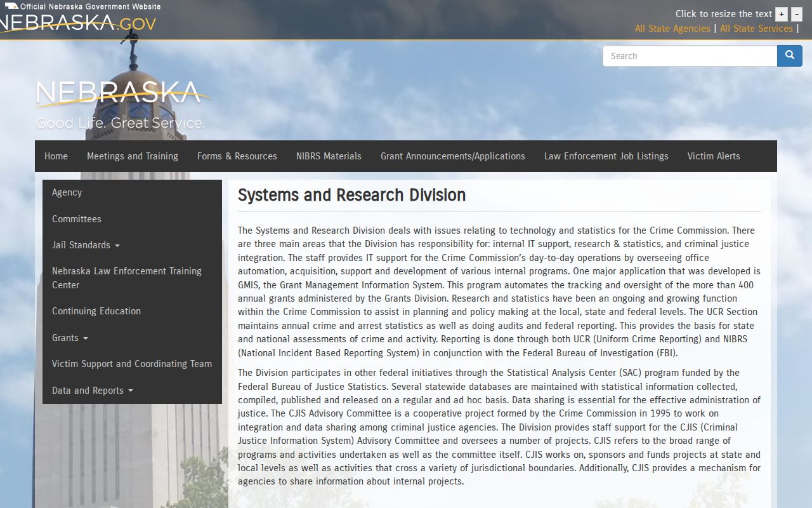Viewport: 812px width, 508px height.
Task: Click the Official Nebraska Government Website text
Action: click(x=91, y=6)
